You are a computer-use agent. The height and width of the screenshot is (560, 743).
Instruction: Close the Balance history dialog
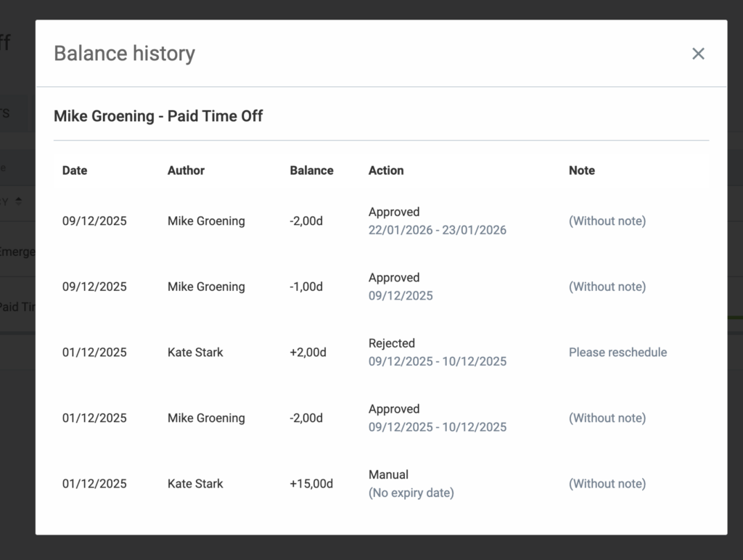click(x=698, y=54)
